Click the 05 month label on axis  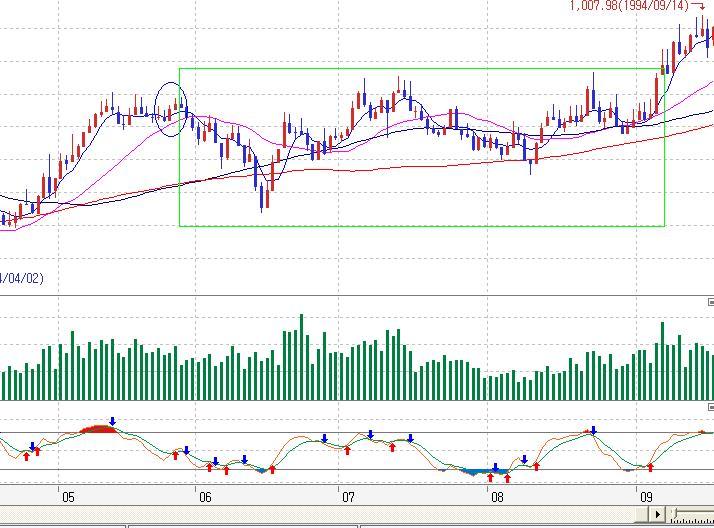click(67, 497)
